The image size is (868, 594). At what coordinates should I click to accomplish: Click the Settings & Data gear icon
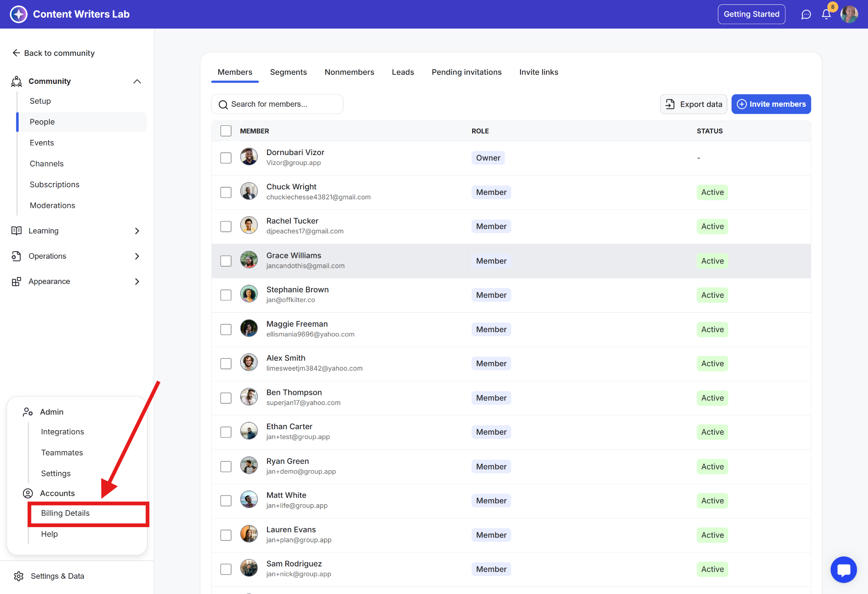tap(19, 576)
